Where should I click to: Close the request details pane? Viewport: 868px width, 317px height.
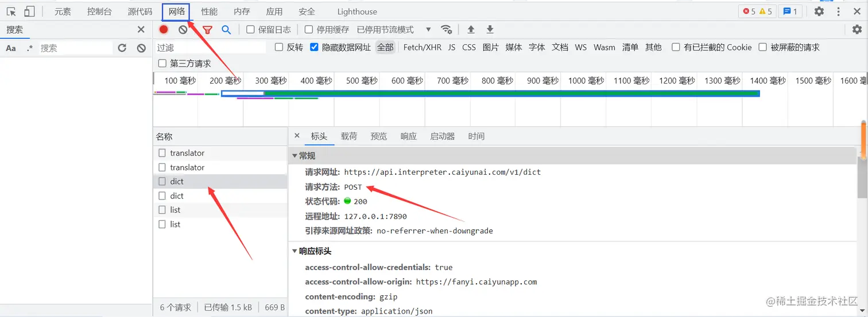pos(297,136)
